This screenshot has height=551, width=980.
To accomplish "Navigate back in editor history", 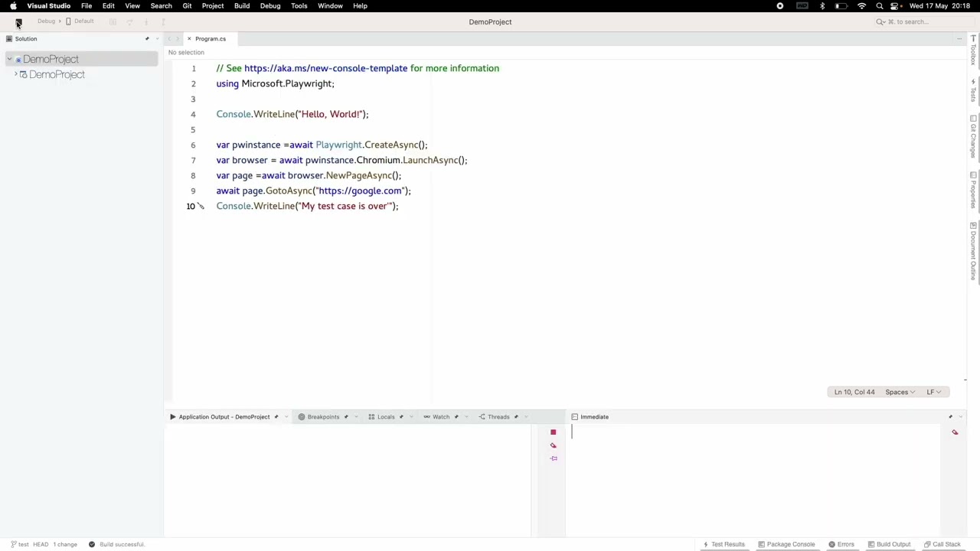I will (169, 38).
